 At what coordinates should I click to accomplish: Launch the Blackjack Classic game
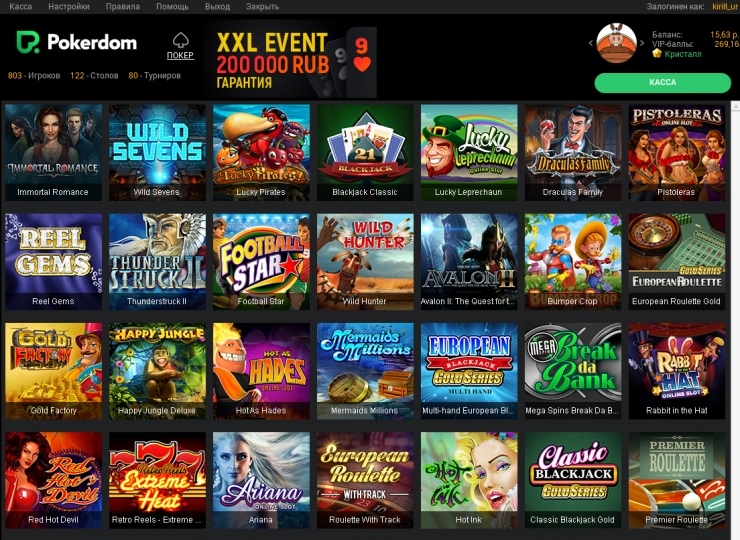click(x=365, y=152)
